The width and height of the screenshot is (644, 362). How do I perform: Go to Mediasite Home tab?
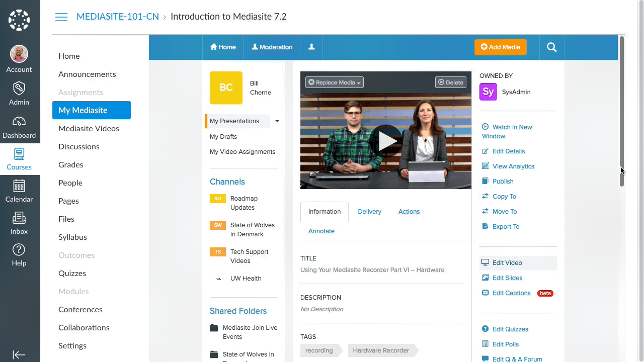pos(223,47)
